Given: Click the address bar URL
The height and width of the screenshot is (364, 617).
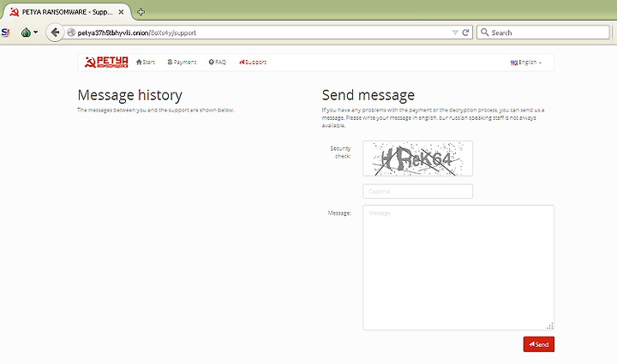Looking at the screenshot, I should (136, 33).
